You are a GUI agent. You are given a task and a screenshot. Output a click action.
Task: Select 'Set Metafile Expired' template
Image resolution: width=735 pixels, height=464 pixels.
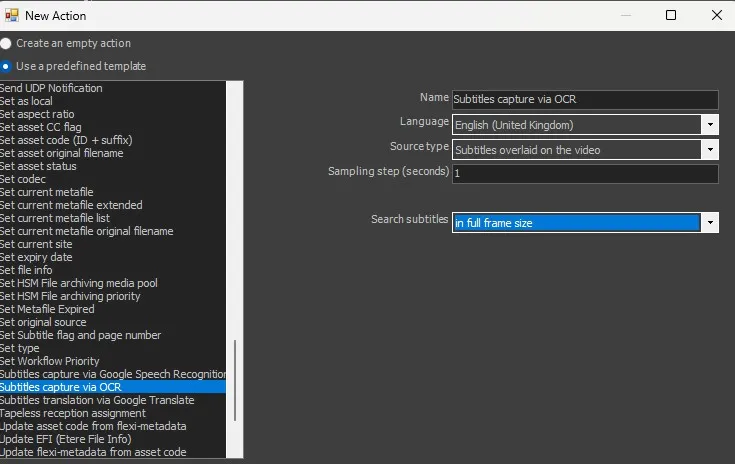pyautogui.click(x=50, y=309)
